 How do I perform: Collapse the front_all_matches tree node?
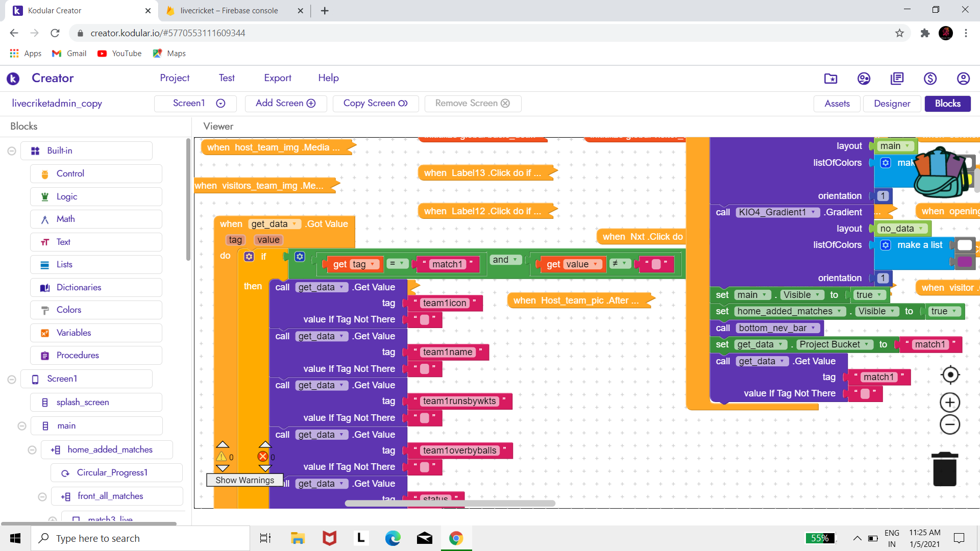(x=42, y=496)
